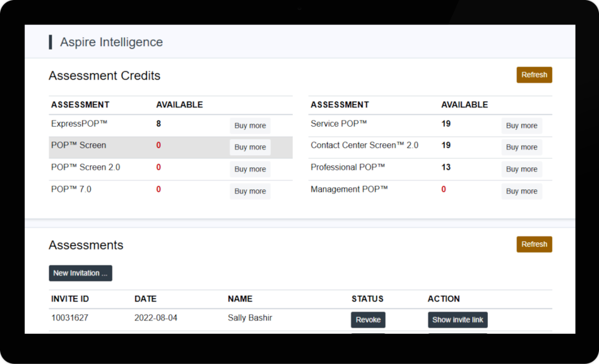Revoke Sally Bashir's invitation
Image resolution: width=599 pixels, height=364 pixels.
click(368, 320)
